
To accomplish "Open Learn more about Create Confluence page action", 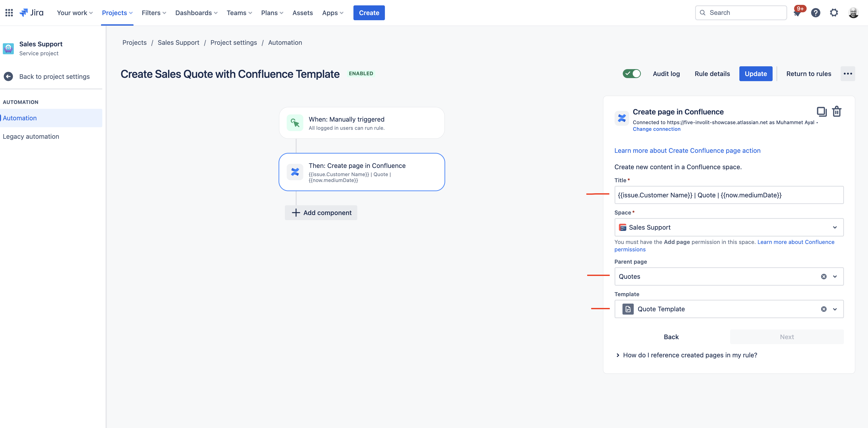I will coord(687,151).
